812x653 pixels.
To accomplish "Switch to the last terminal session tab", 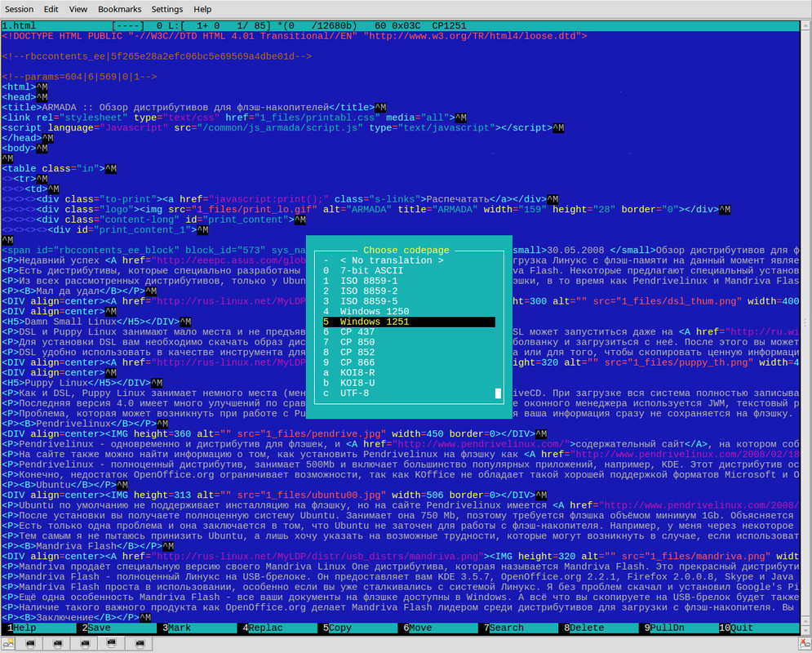I will coord(140,644).
